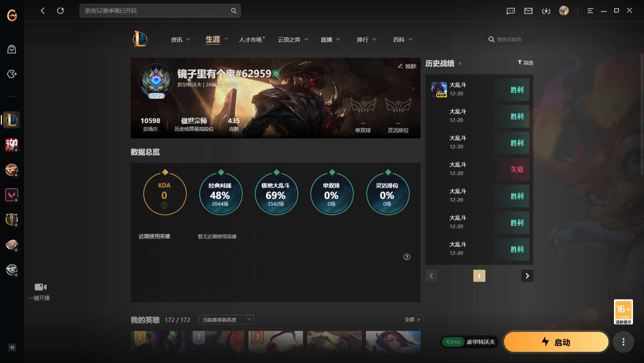
Task: Go to the next match history page
Action: 527,276
